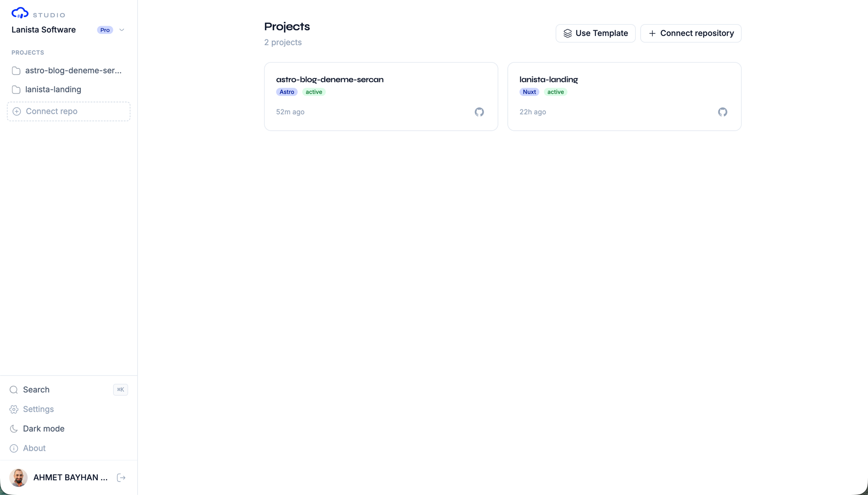Click the dashed Connect repo box

(69, 112)
